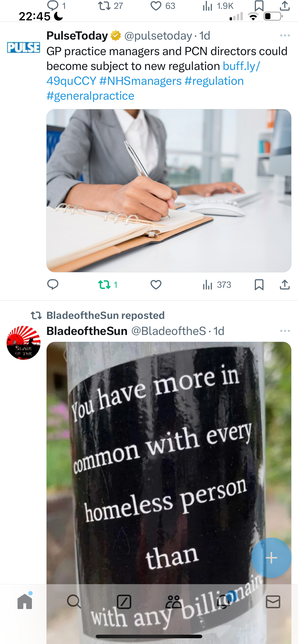Open the Home tab
The width and height of the screenshot is (298, 644).
25,602
